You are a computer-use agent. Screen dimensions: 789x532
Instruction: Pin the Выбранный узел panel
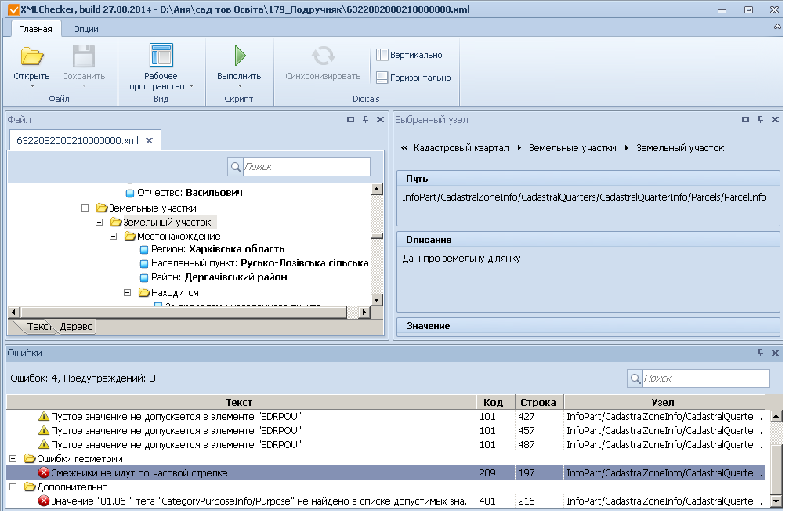(x=760, y=119)
